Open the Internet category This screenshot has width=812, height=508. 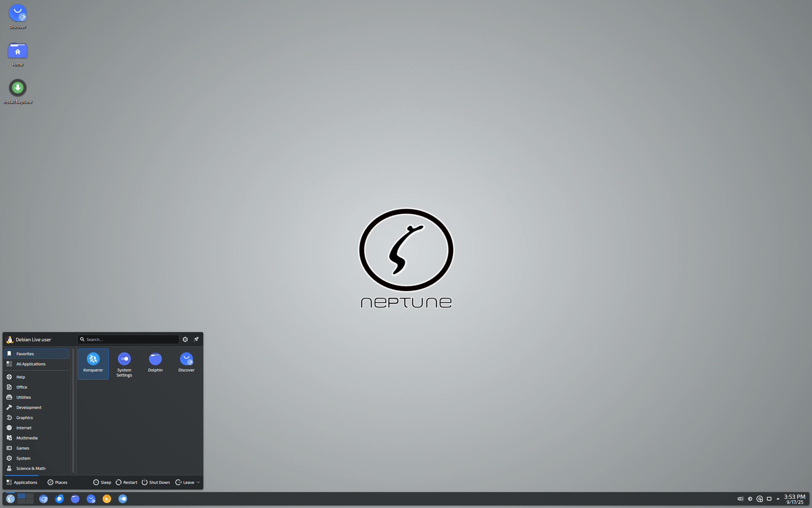(x=36, y=428)
